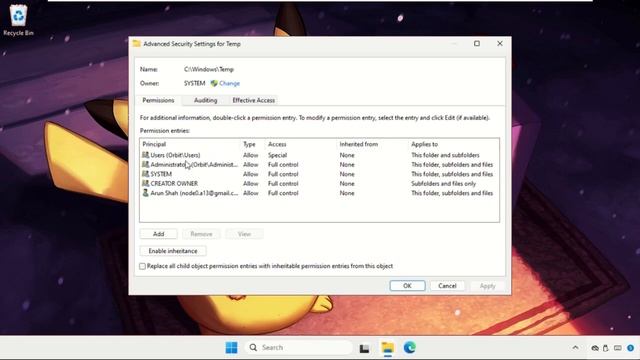
Task: Click the Add button
Action: point(158,234)
